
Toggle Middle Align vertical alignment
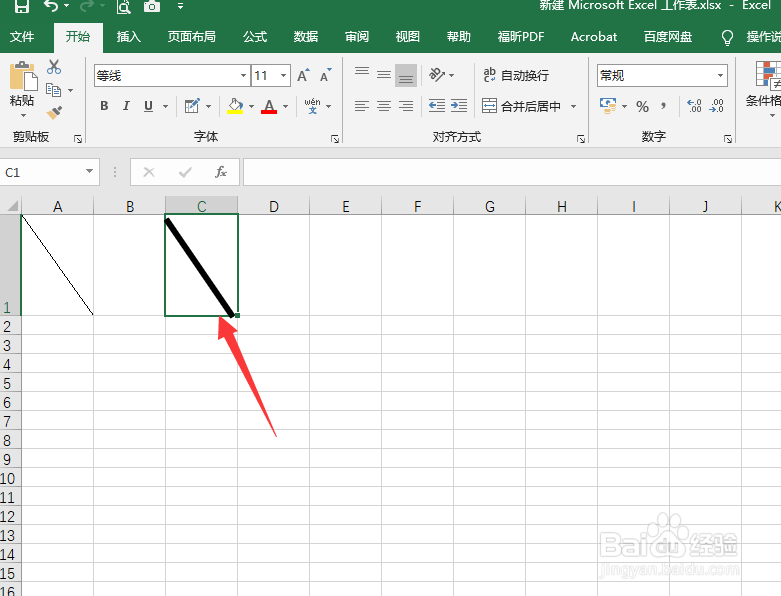tap(384, 75)
